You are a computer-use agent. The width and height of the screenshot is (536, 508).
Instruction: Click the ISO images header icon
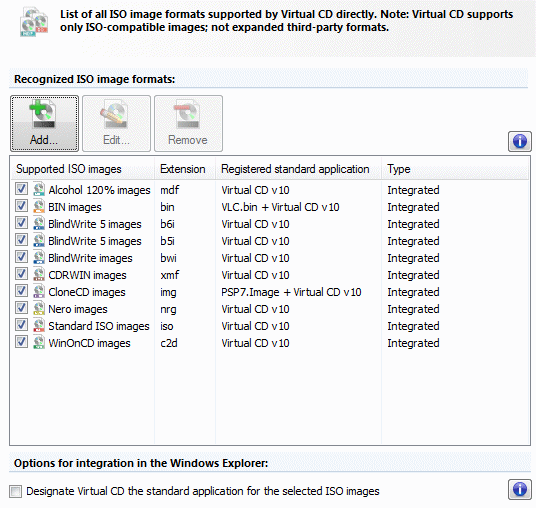pos(34,23)
